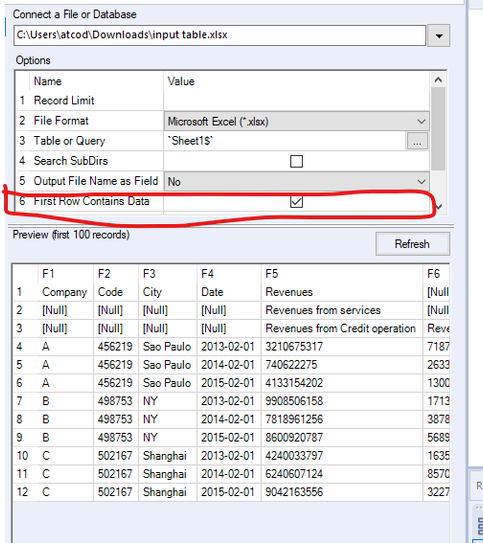Click the 498753 code in row 9

click(x=115, y=437)
